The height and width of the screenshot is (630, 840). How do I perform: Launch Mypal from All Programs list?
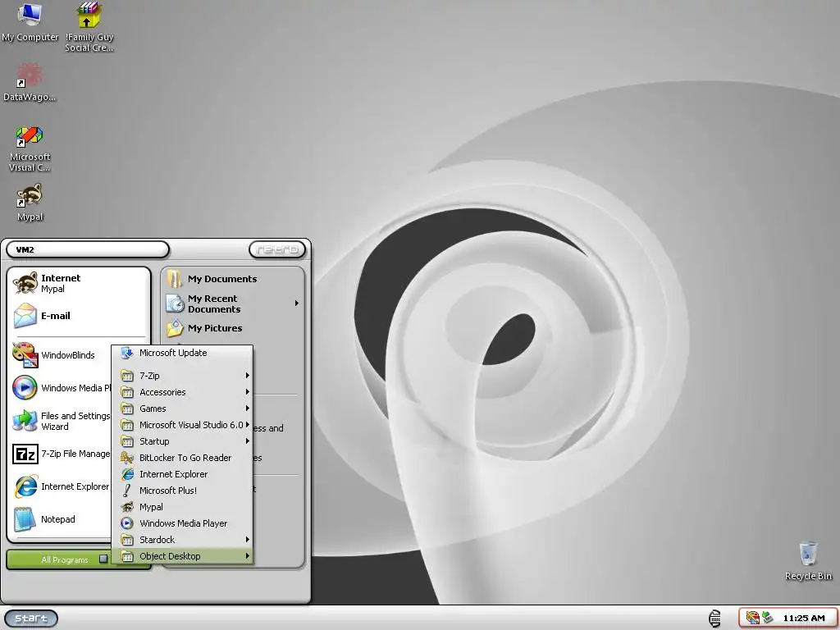tap(182, 507)
